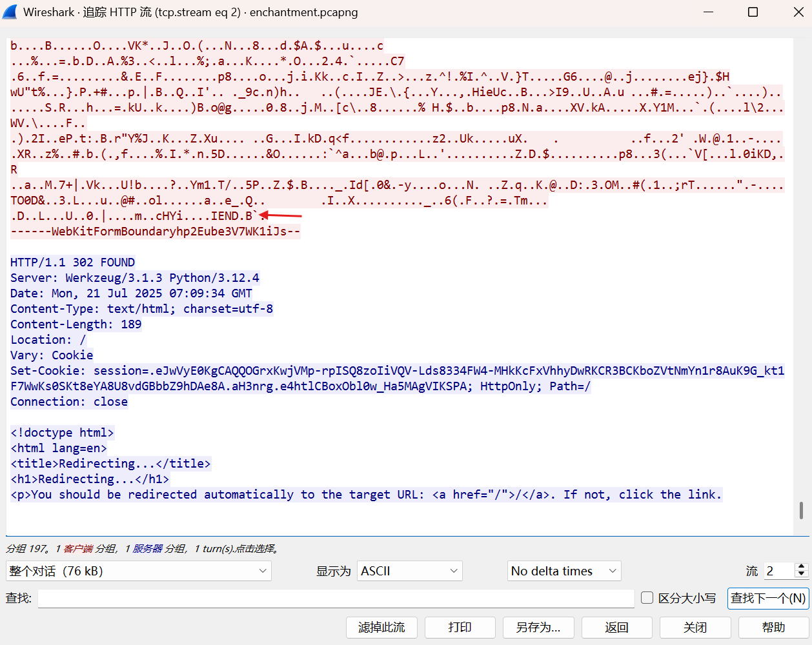The image size is (812, 645).
Task: Click the Server: Werkzeug/3.1.3 Python/3.12.4 line
Action: 135,278
